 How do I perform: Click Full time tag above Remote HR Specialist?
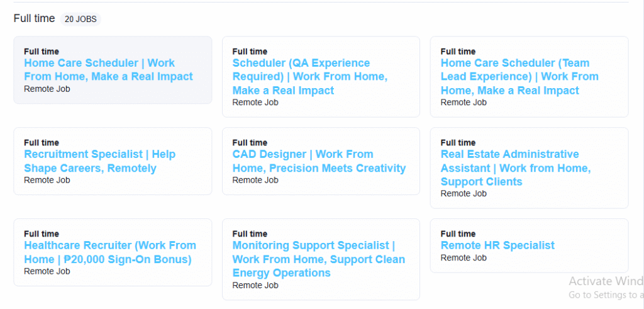(458, 233)
